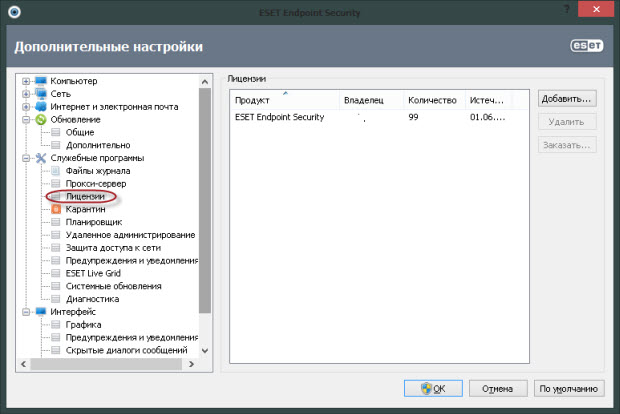Image resolution: width=620 pixels, height=414 pixels.
Task: Open Удаленное администрирование settings
Action: [x=130, y=235]
